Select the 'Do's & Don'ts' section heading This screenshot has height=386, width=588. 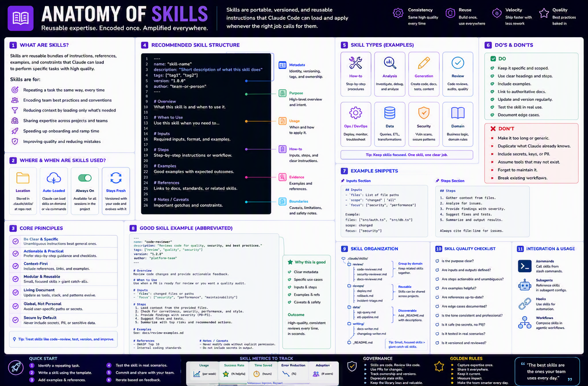pyautogui.click(x=514, y=45)
